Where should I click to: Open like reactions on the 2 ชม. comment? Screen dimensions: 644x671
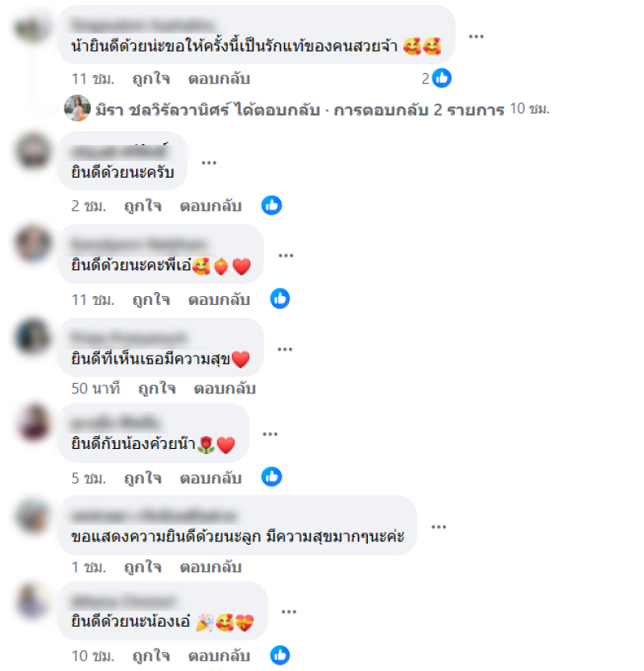271,206
